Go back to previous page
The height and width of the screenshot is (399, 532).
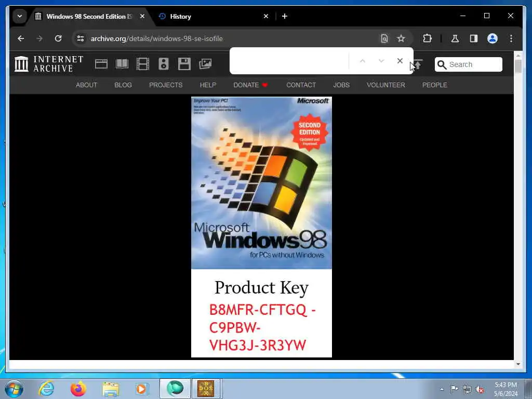[21, 38]
